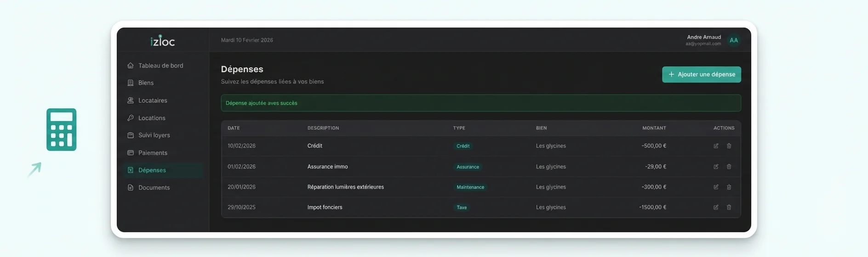Click amount -300,00 €

pos(654,187)
